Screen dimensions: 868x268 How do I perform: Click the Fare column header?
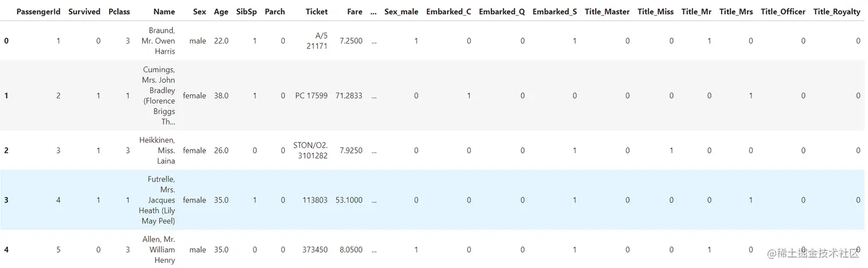click(x=355, y=12)
